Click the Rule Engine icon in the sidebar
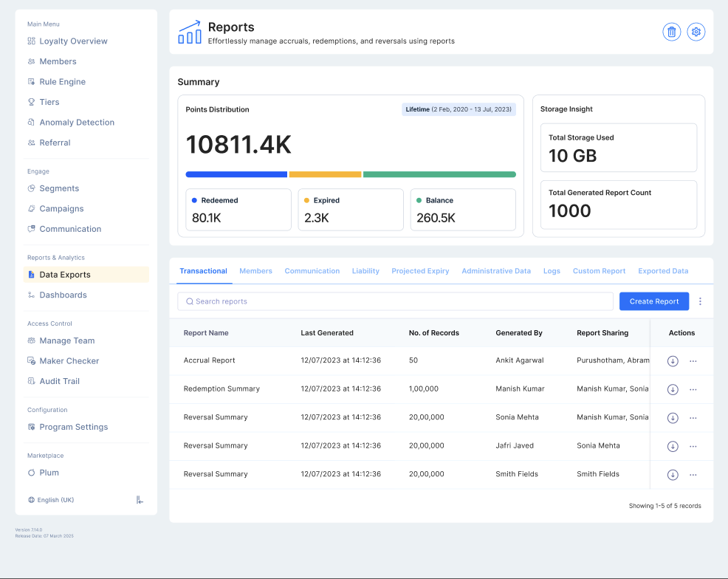The width and height of the screenshot is (728, 579). pos(32,82)
